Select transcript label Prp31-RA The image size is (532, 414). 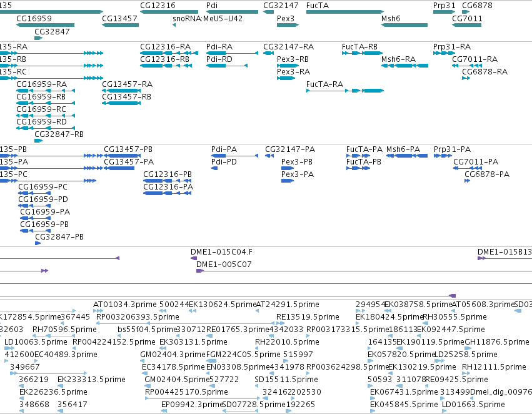click(x=452, y=47)
